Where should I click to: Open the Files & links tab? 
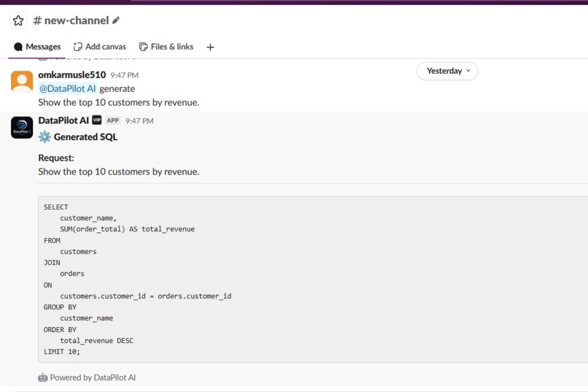pos(166,47)
